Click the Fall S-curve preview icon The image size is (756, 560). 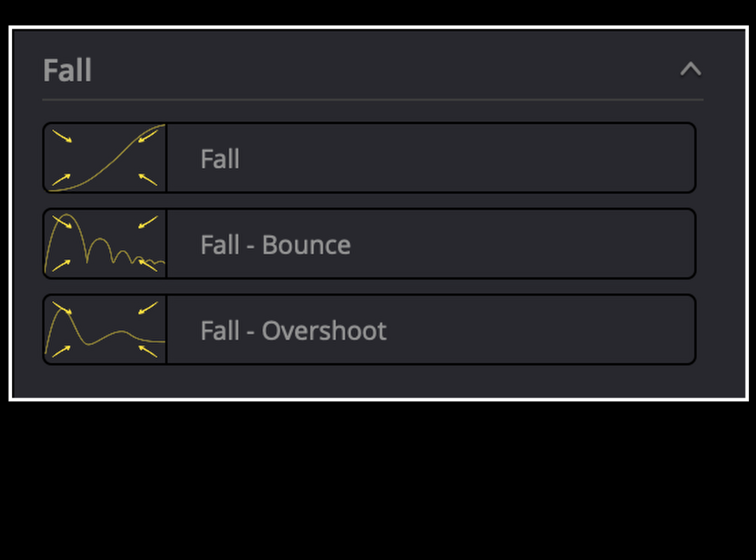tap(105, 157)
